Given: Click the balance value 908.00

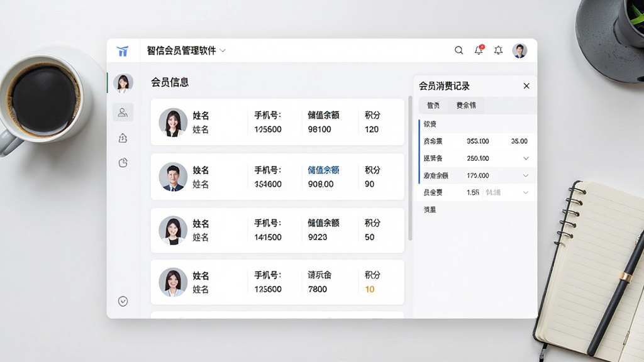Looking at the screenshot, I should (x=321, y=184).
